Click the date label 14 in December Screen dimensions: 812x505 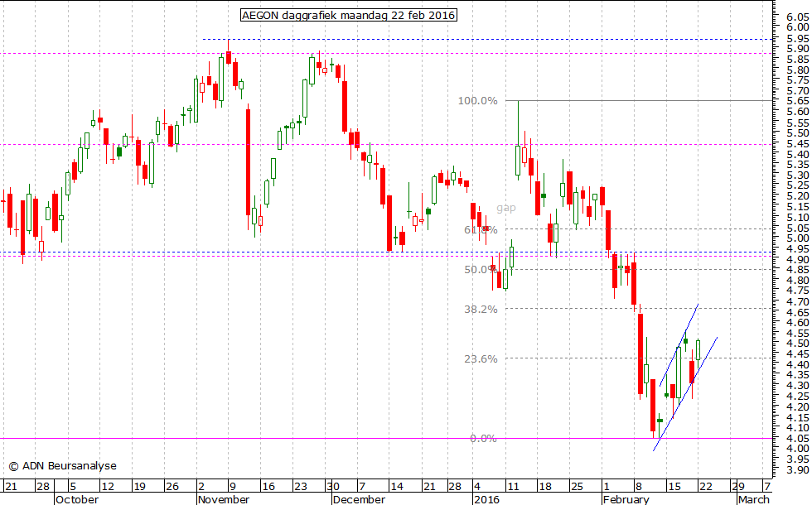click(x=397, y=487)
